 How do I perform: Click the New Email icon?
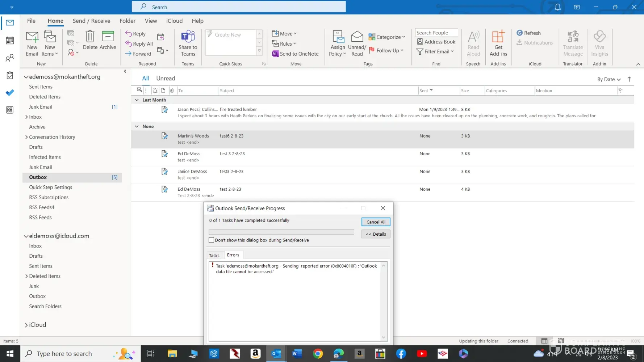point(32,37)
